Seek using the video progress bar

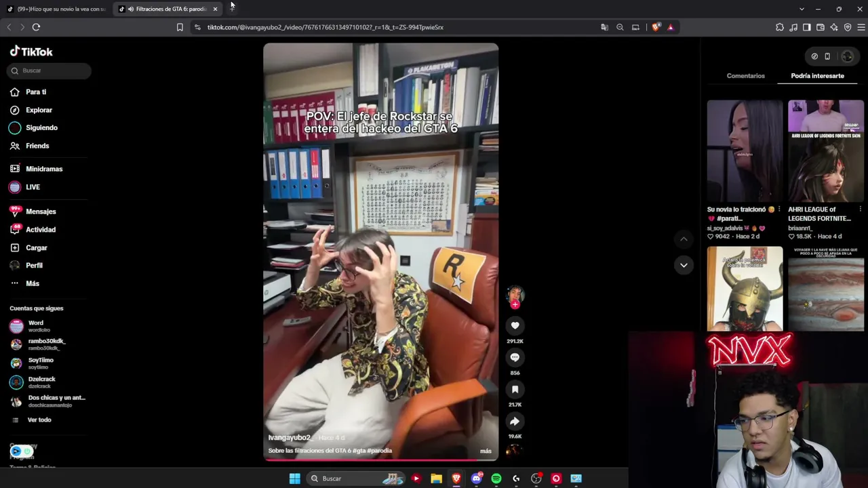tap(380, 460)
